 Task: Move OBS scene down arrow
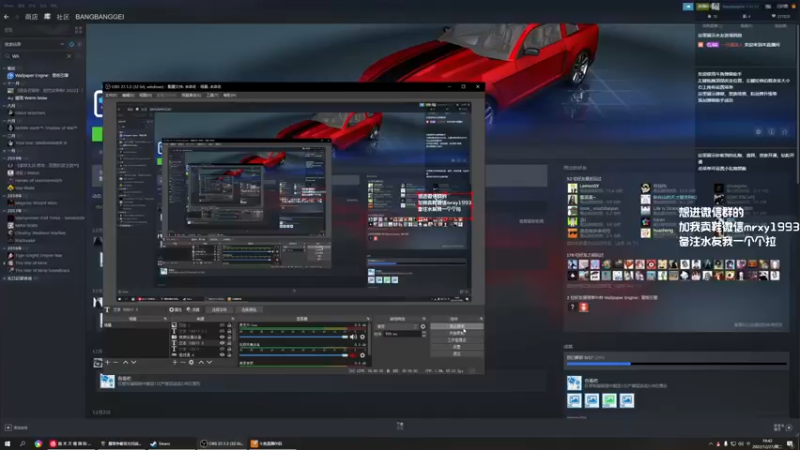[x=134, y=362]
